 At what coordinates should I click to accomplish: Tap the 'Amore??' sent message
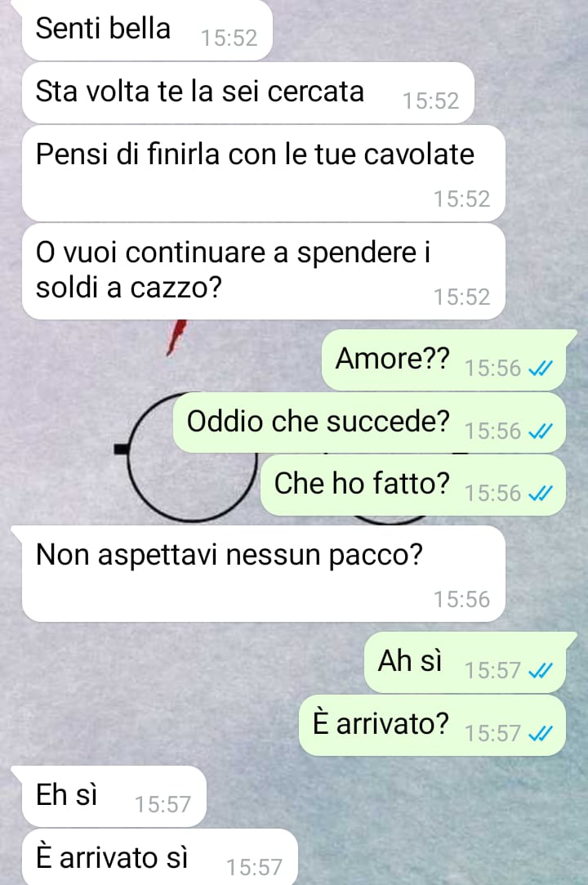pyautogui.click(x=443, y=360)
